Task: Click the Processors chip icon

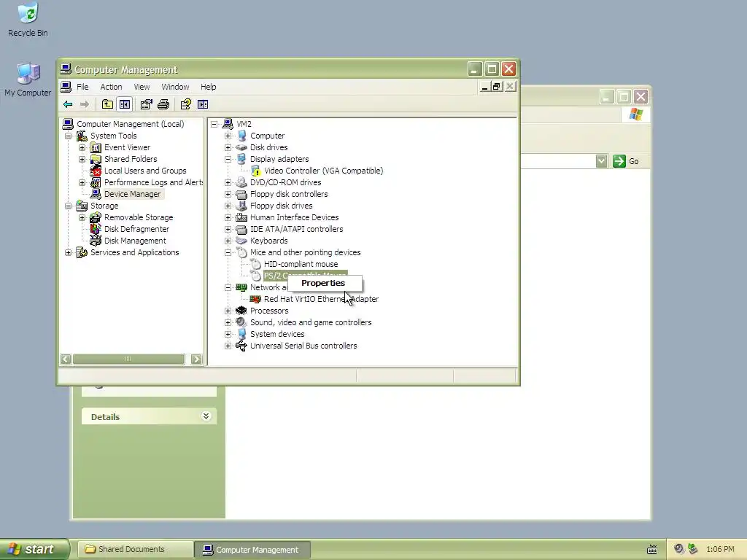Action: pyautogui.click(x=241, y=311)
